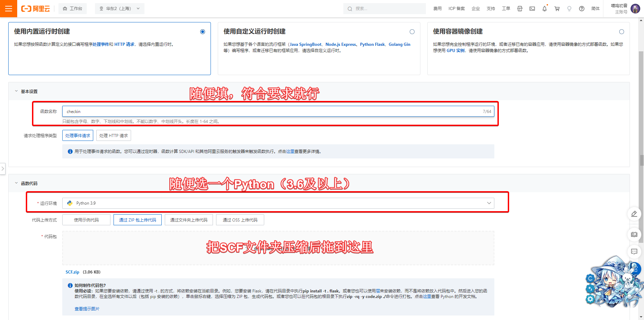Click the 查看提示图片 link

click(x=87, y=309)
